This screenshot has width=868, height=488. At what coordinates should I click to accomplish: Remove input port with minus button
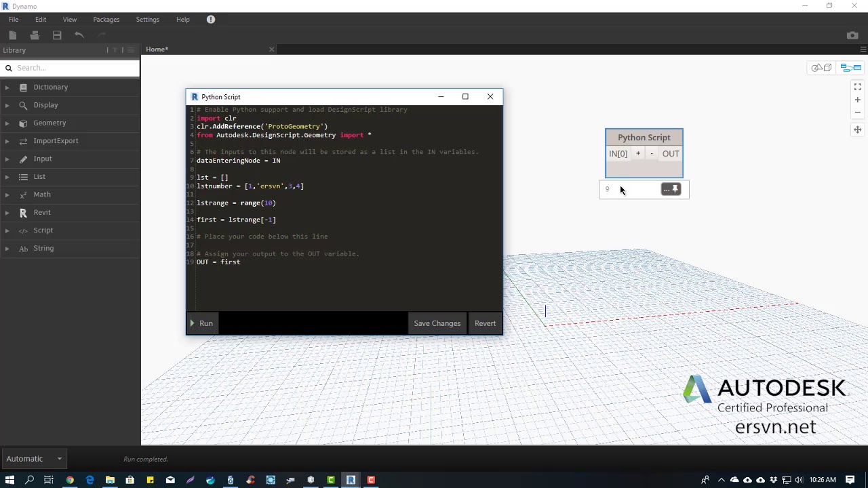pyautogui.click(x=652, y=154)
